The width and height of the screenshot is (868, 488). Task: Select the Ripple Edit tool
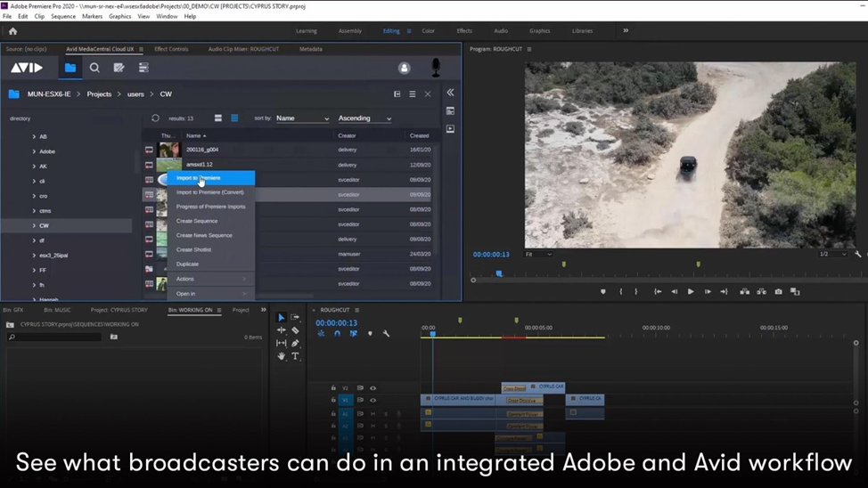click(282, 330)
